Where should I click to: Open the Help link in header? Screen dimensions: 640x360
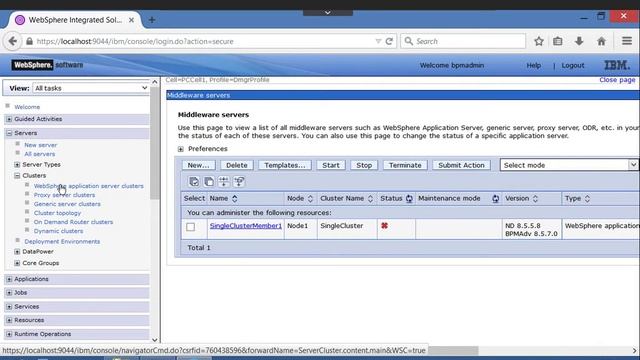click(x=533, y=65)
